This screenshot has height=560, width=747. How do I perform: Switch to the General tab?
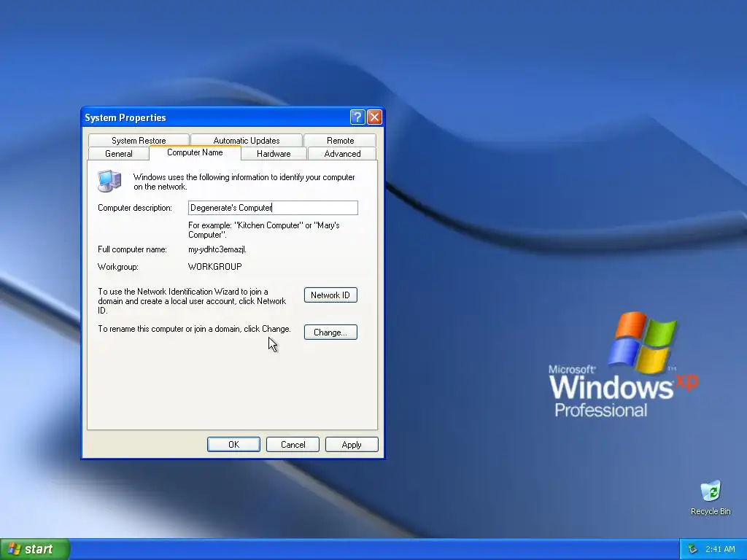[119, 153]
